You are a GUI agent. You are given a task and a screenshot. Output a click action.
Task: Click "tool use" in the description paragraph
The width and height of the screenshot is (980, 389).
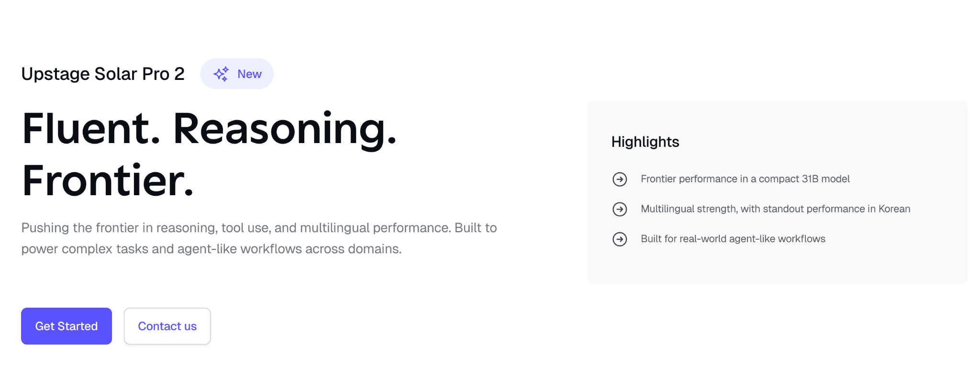click(x=245, y=228)
